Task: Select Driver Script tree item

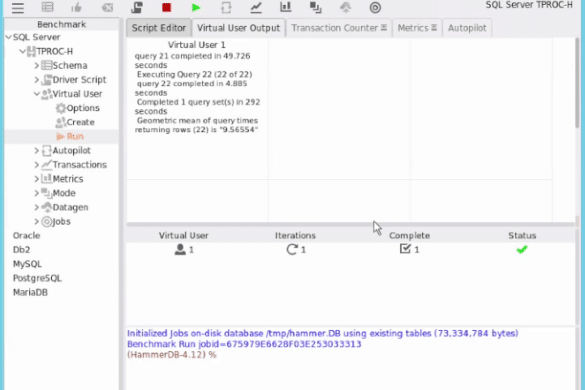Action: tap(79, 79)
